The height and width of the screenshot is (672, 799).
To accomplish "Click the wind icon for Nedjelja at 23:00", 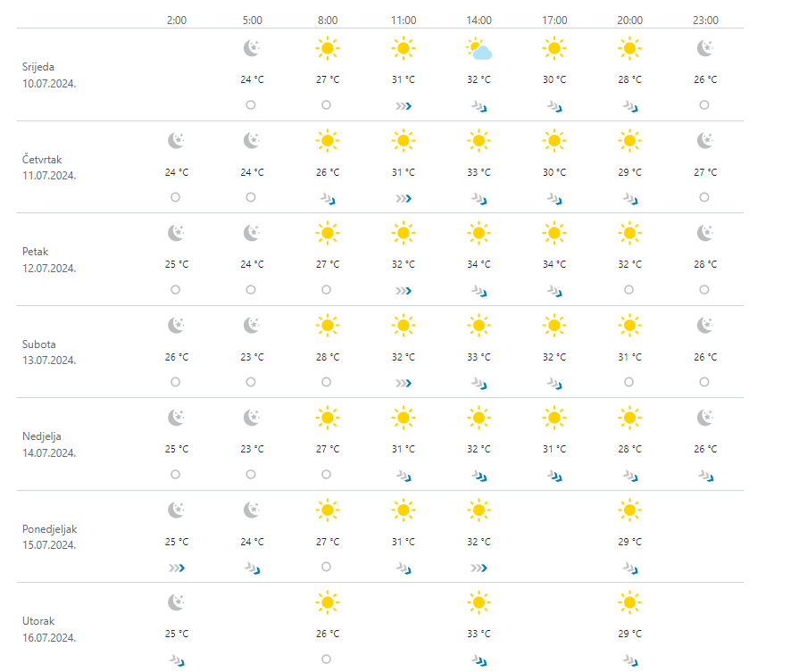I will 705,476.
